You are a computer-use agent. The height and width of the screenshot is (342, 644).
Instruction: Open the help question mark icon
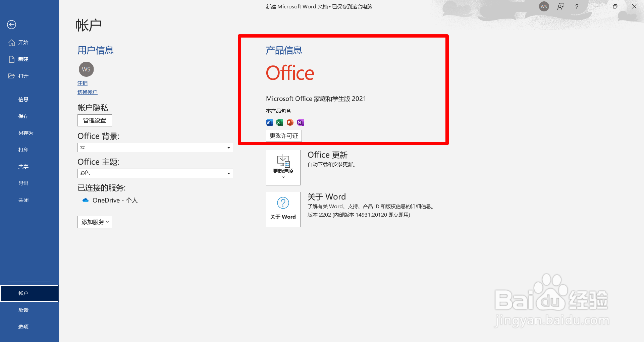coord(577,6)
